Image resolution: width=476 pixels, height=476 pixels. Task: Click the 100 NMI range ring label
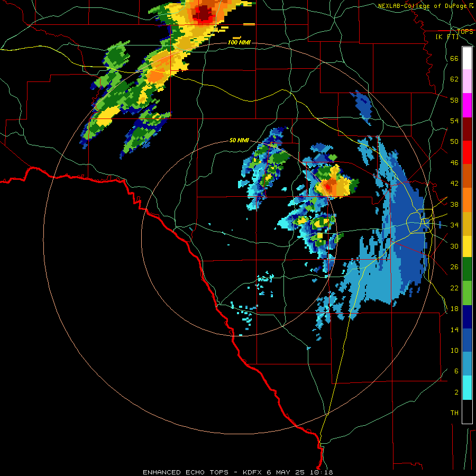click(x=239, y=42)
